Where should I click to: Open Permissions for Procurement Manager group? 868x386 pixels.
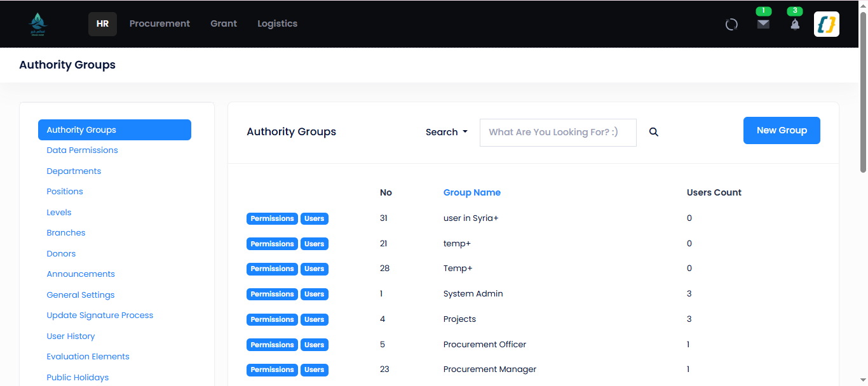[x=272, y=369]
